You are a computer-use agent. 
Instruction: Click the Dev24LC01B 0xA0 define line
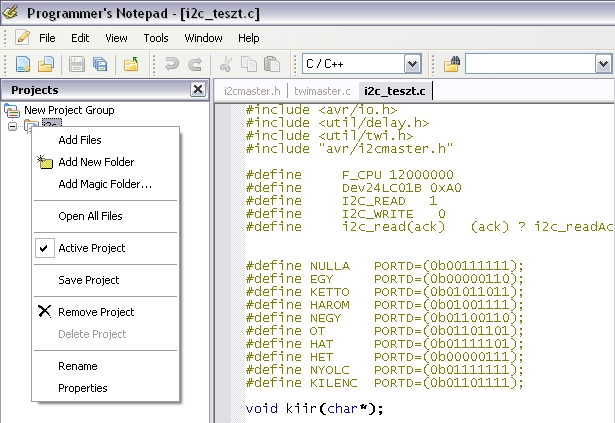tap(353, 188)
